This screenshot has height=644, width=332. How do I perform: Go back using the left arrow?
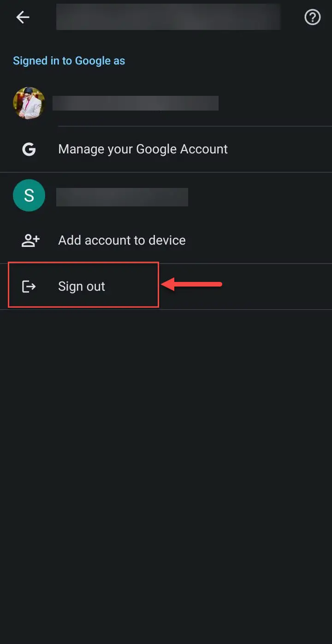23,18
